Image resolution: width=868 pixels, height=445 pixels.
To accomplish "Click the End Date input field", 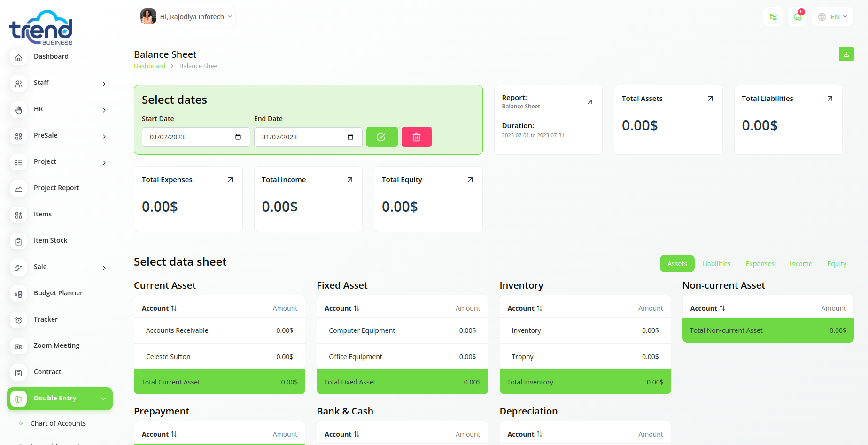I will pyautogui.click(x=301, y=137).
